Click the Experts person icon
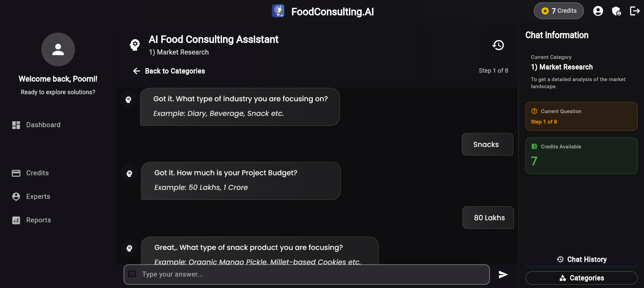Screen dimensions: 644x288 [x=15, y=196]
